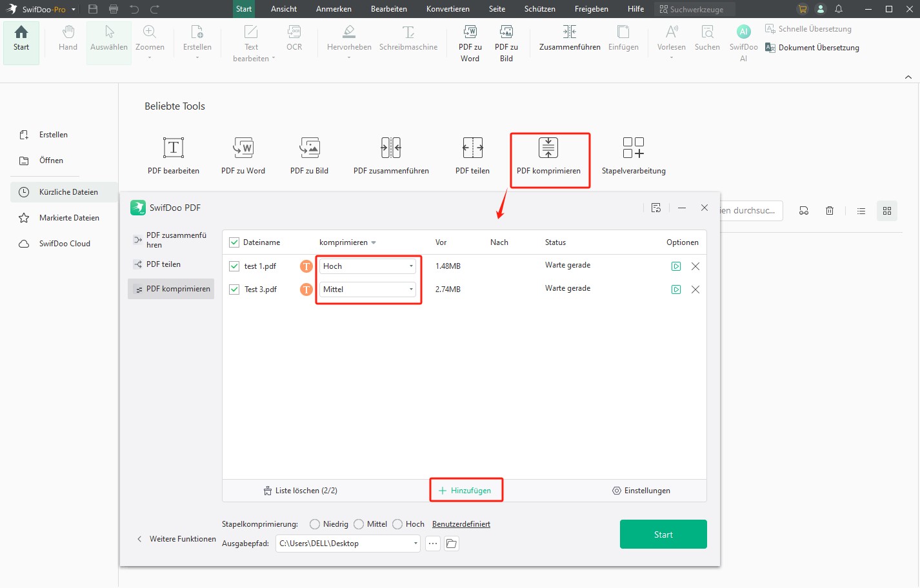Image resolution: width=920 pixels, height=588 pixels.
Task: Click Liste löschen (2/2)
Action: [x=300, y=491]
